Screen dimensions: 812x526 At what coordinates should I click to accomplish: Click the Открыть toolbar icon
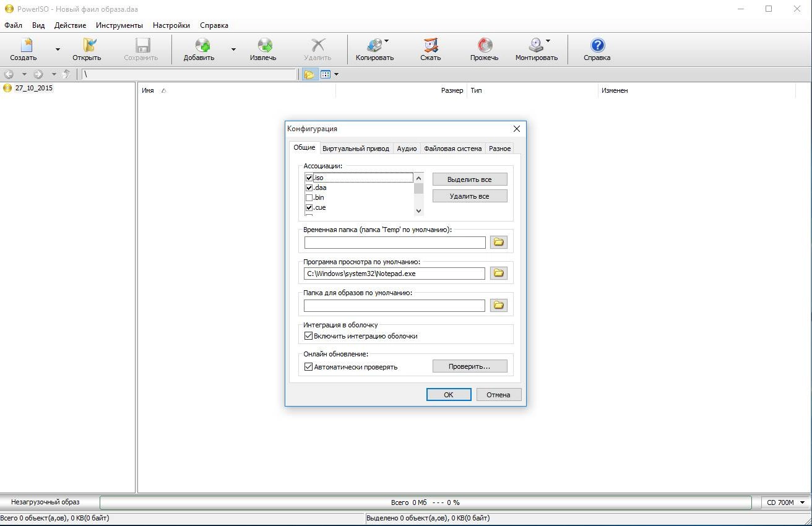(x=90, y=45)
